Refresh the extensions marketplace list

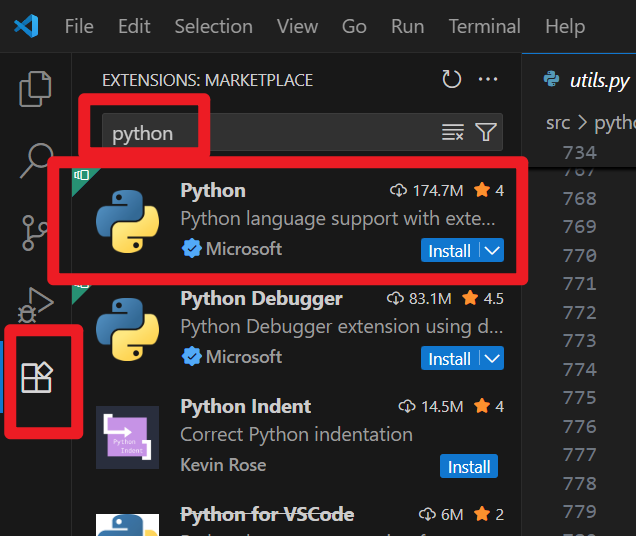point(451,79)
